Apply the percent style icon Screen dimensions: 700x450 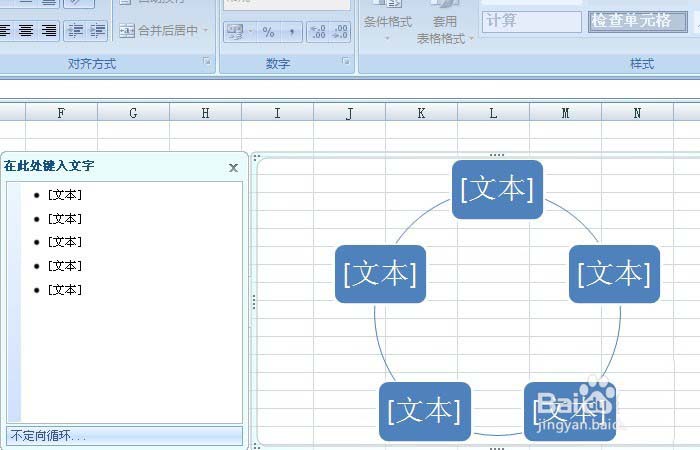[x=268, y=32]
